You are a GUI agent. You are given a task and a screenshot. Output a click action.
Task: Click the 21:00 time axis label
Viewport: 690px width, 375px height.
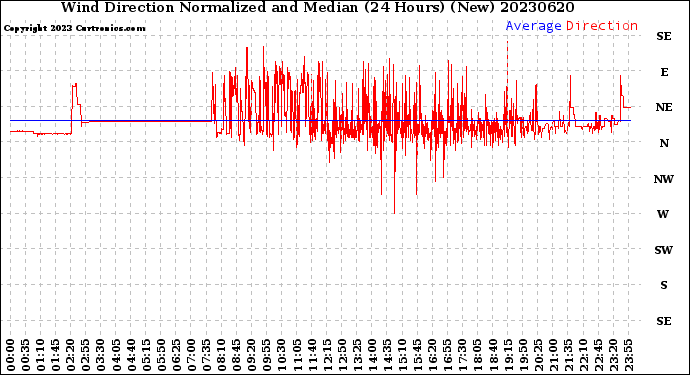click(x=553, y=355)
